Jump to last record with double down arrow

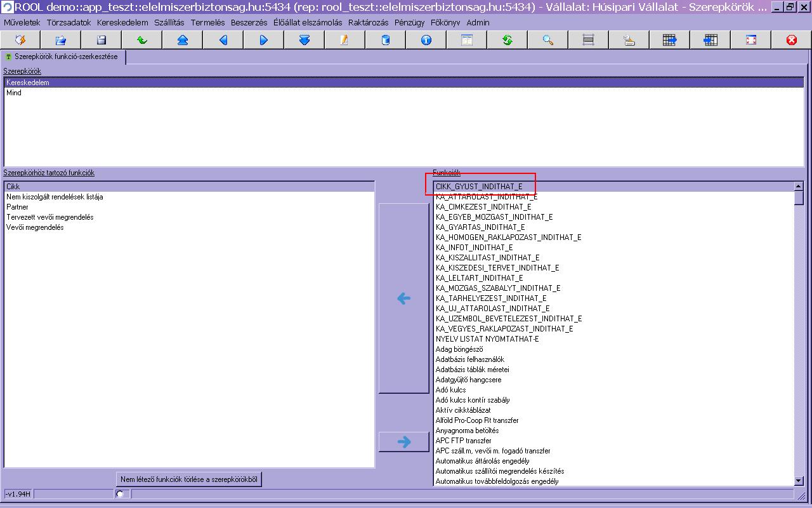[304, 40]
